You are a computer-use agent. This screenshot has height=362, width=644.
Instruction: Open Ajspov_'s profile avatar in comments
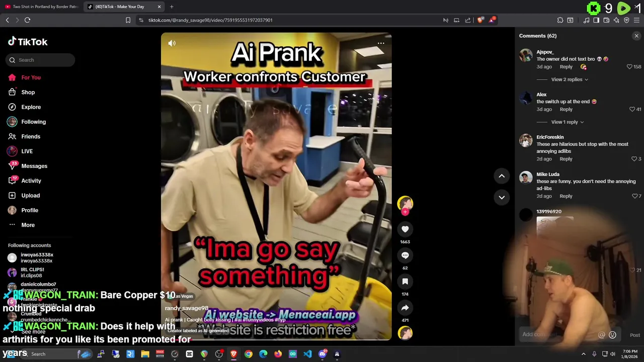[x=526, y=55]
